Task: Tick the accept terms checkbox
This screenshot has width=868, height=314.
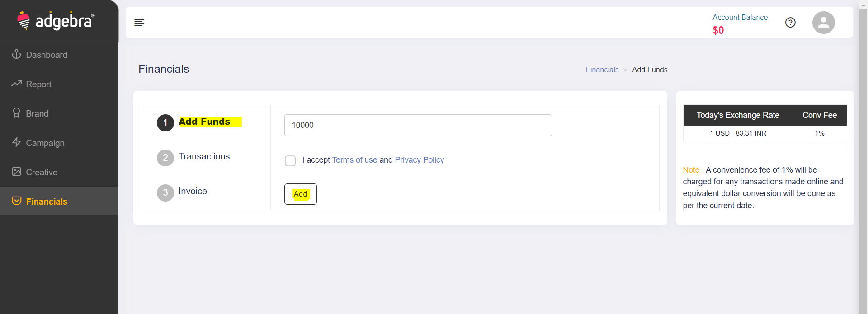Action: (x=290, y=161)
